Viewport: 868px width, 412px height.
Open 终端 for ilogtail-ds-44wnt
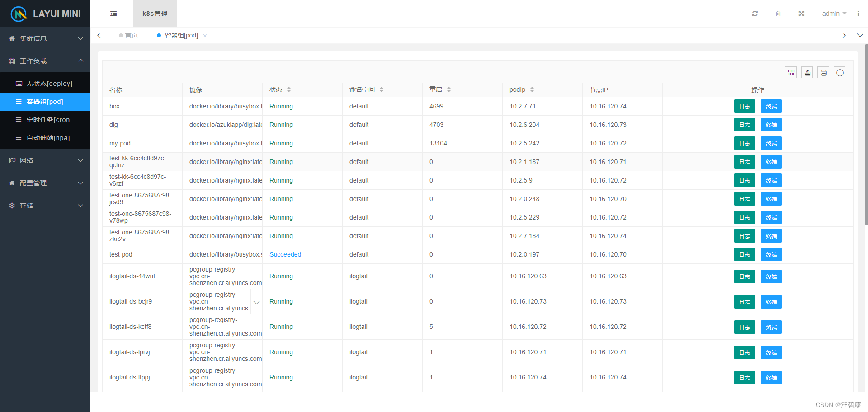point(771,276)
